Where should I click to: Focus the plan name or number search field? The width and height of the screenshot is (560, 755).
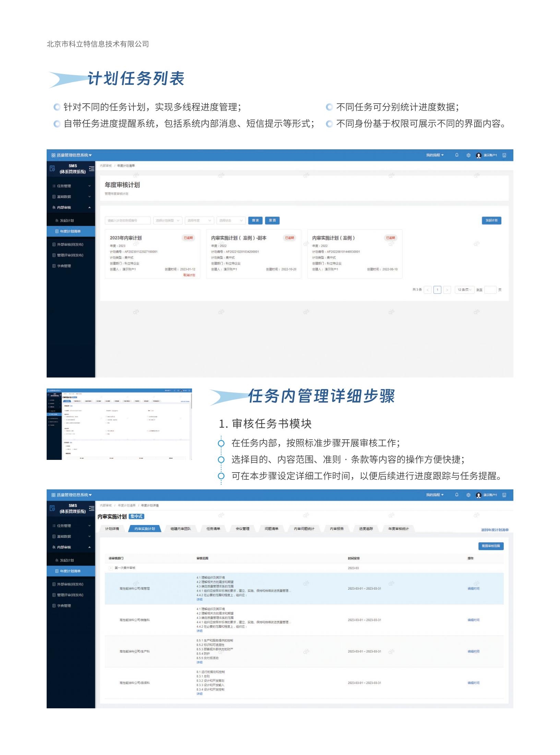point(128,220)
